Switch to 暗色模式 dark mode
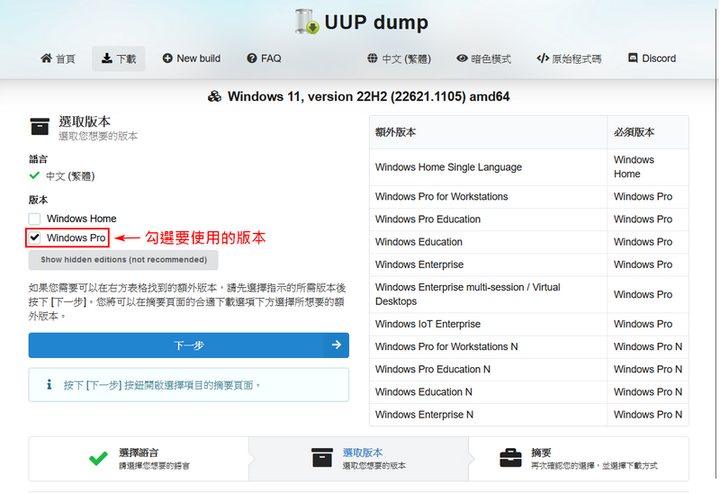720x493 pixels. click(x=484, y=59)
